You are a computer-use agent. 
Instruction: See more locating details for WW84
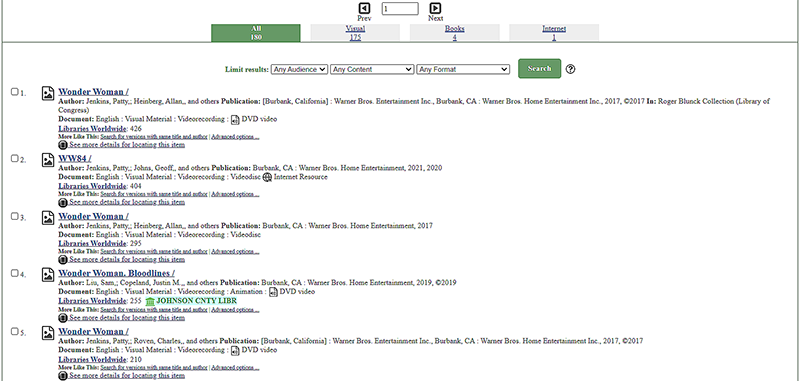[x=127, y=202]
